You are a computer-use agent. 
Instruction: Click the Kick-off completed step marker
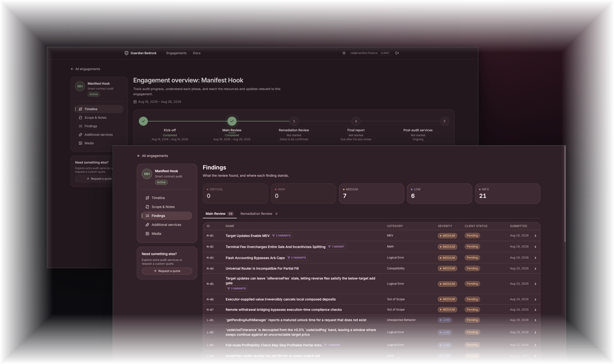tap(143, 121)
